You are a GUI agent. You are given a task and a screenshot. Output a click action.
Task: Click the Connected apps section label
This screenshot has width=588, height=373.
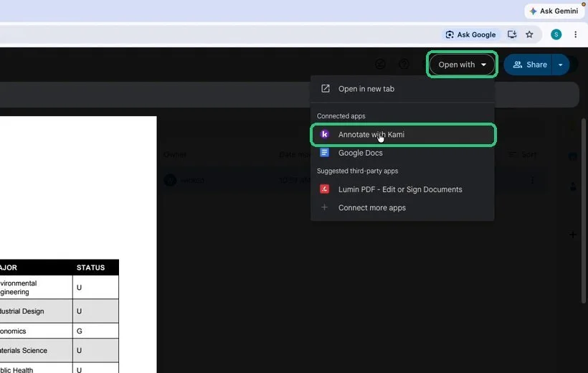pyautogui.click(x=341, y=116)
